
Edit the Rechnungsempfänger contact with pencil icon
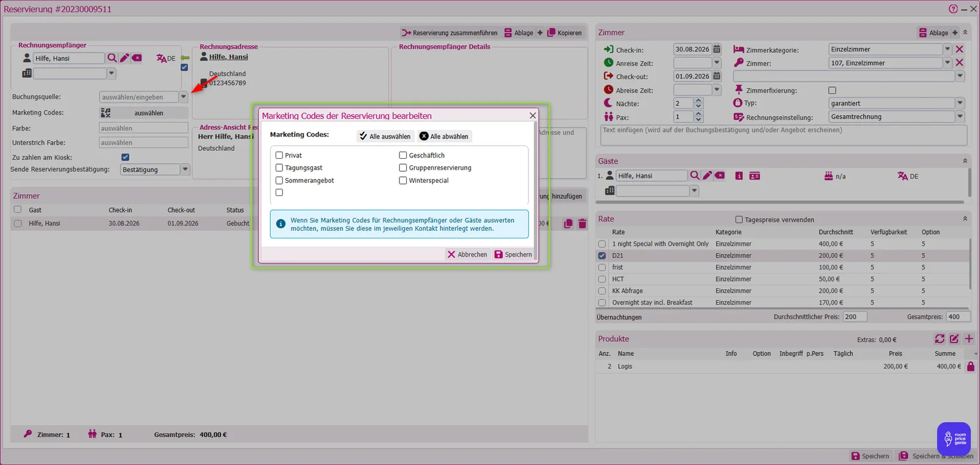(124, 58)
